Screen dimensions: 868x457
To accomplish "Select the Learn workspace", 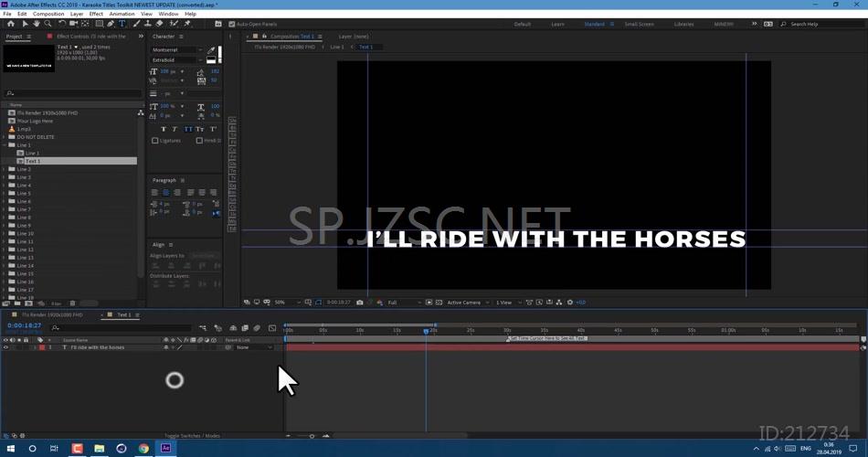I will [x=557, y=25].
